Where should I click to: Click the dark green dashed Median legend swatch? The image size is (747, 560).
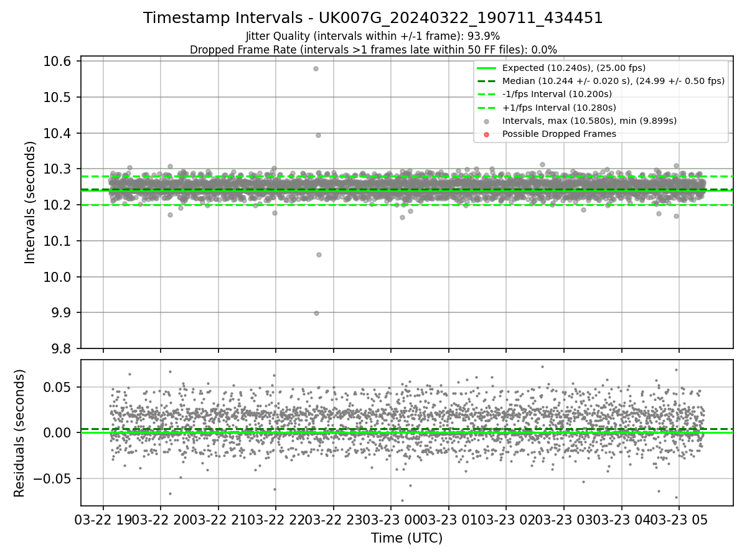click(x=487, y=81)
